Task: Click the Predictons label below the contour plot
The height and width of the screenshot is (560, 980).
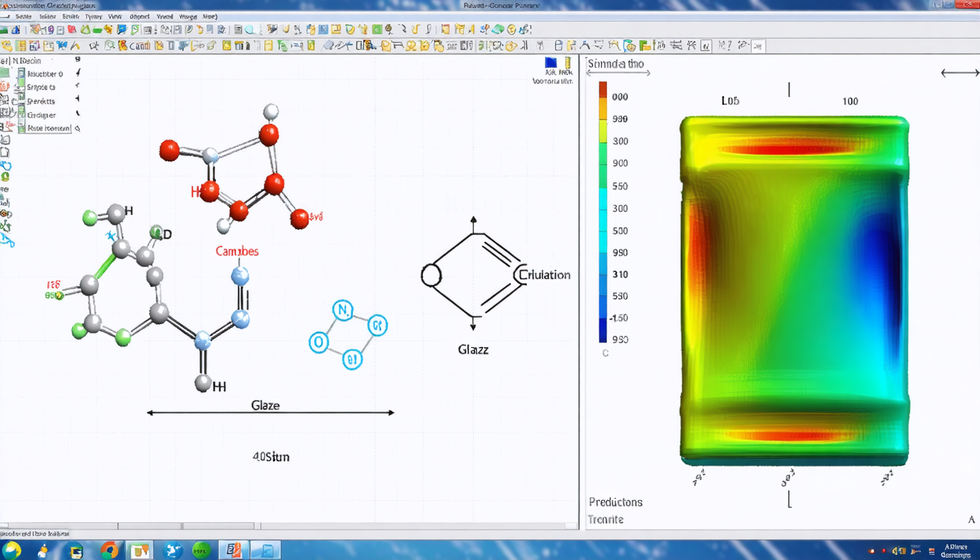Action: pyautogui.click(x=615, y=502)
